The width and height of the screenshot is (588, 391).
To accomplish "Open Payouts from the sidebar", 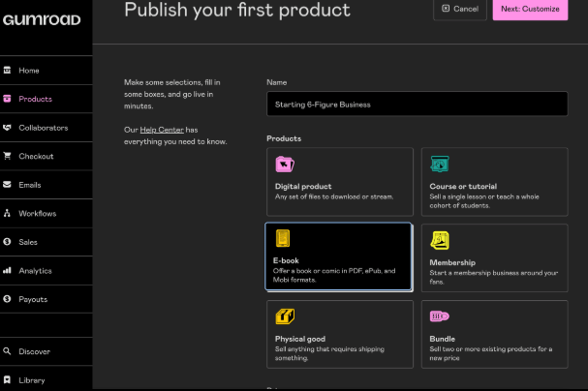I will 46,299.
